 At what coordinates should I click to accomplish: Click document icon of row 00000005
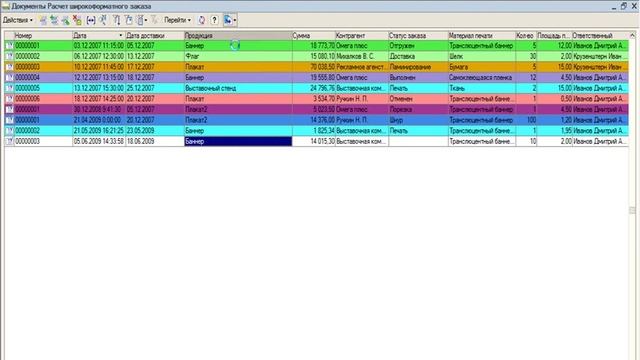9,88
